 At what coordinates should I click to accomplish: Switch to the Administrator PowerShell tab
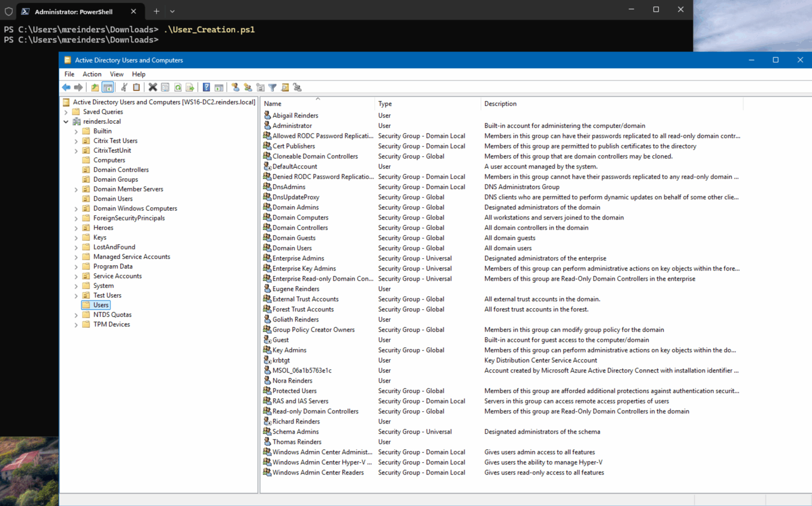[x=73, y=12]
